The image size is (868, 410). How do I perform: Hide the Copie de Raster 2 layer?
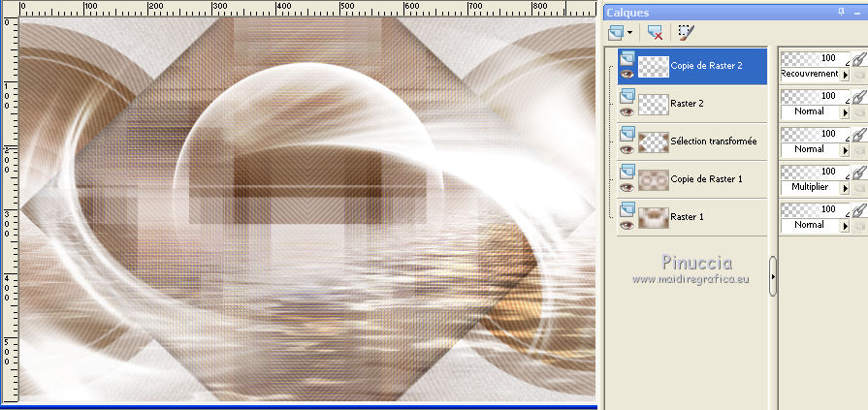coord(627,74)
